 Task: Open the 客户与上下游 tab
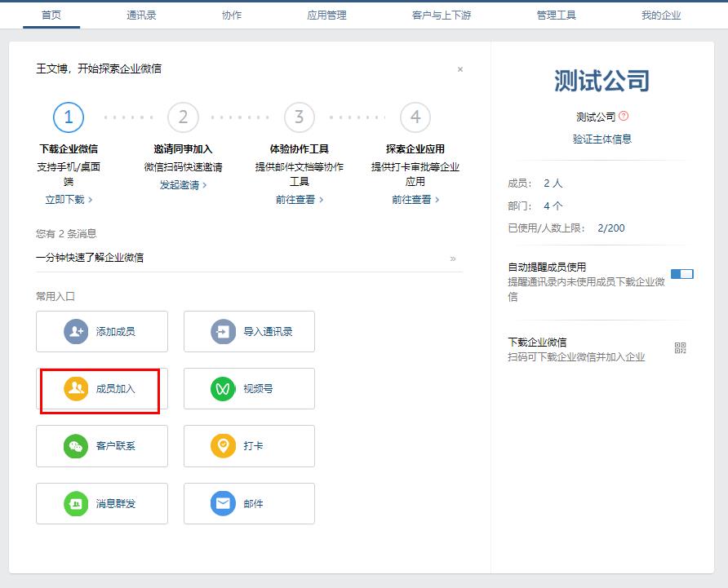[x=442, y=15]
